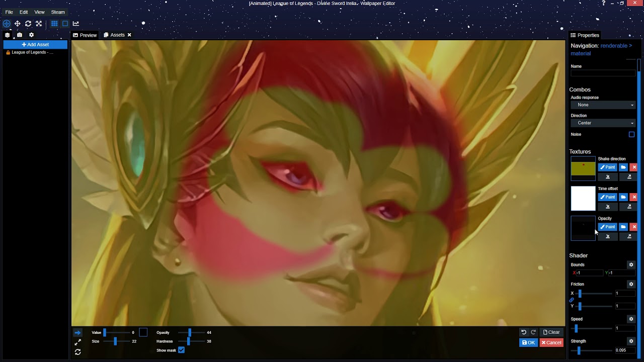Export the Opacity texture
The height and width of the screenshot is (362, 644).
[629, 236]
